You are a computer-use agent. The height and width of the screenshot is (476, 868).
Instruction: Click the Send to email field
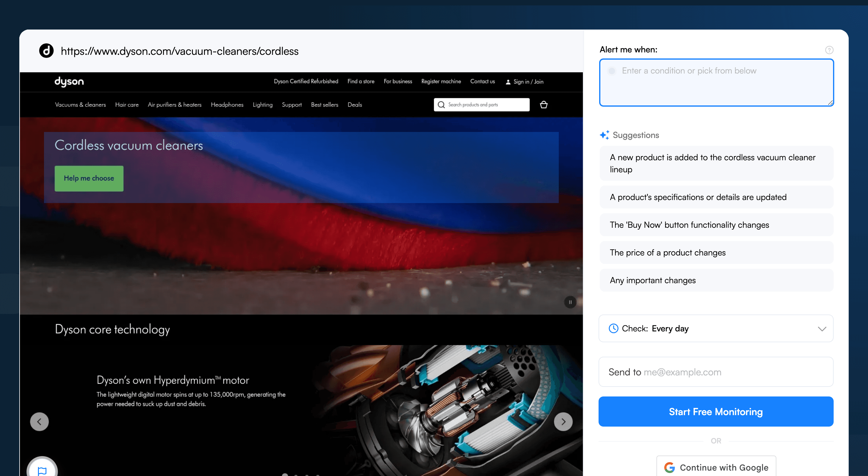click(716, 372)
